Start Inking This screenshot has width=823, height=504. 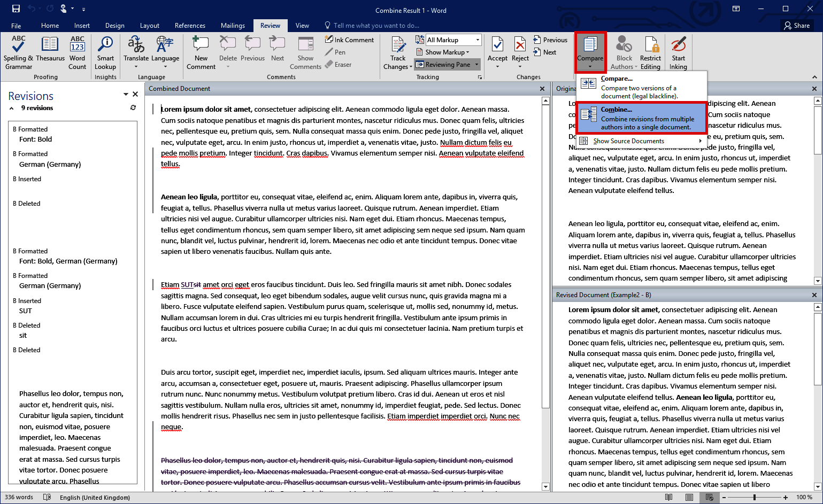click(678, 52)
